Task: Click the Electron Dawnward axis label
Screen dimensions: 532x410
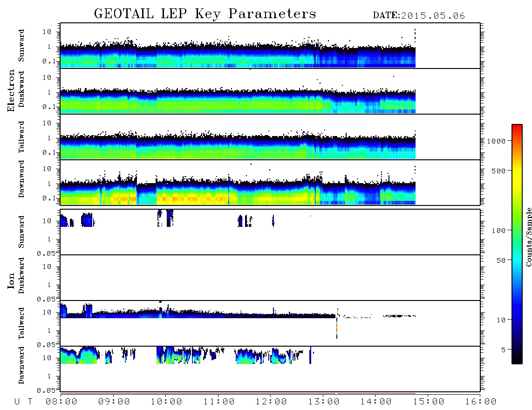Action: point(21,179)
